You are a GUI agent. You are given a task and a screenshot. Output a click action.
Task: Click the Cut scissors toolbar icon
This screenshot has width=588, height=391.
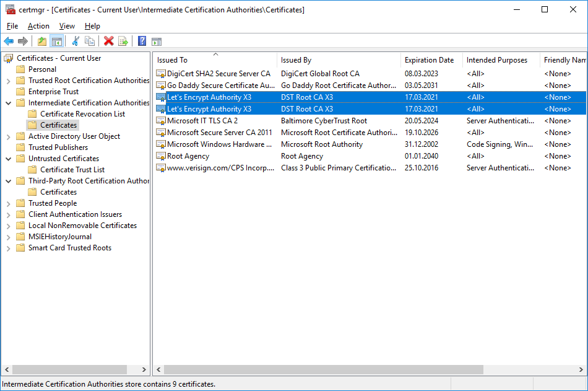[76, 42]
